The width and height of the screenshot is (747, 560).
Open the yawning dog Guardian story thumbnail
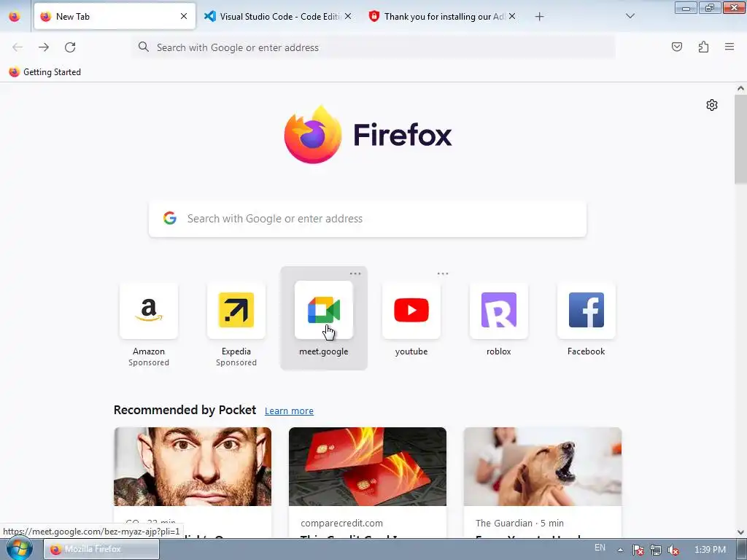(543, 467)
